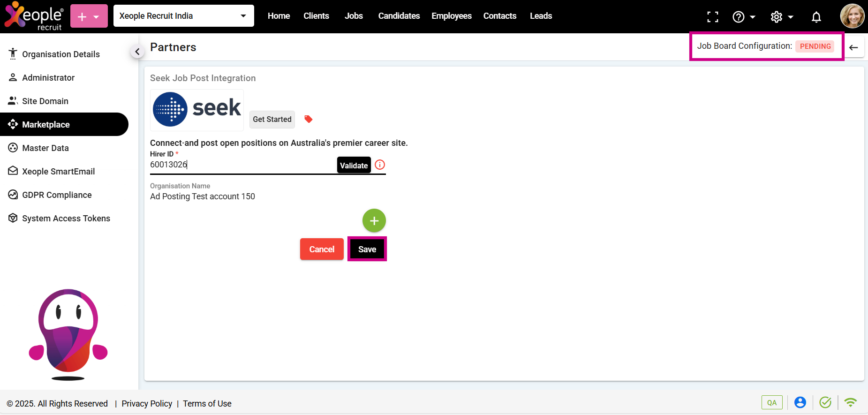Open the help menu dropdown

tap(744, 17)
